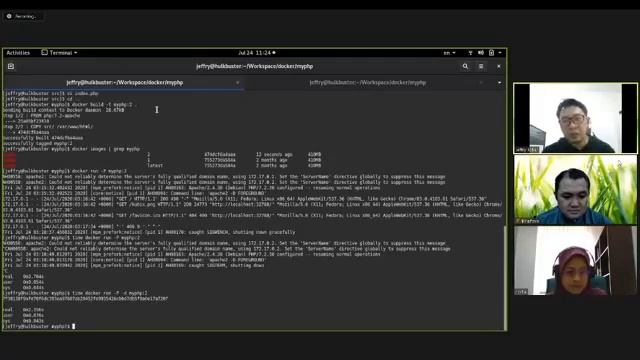
Task: Open the GNOME Activities overview
Action: pos(18,53)
